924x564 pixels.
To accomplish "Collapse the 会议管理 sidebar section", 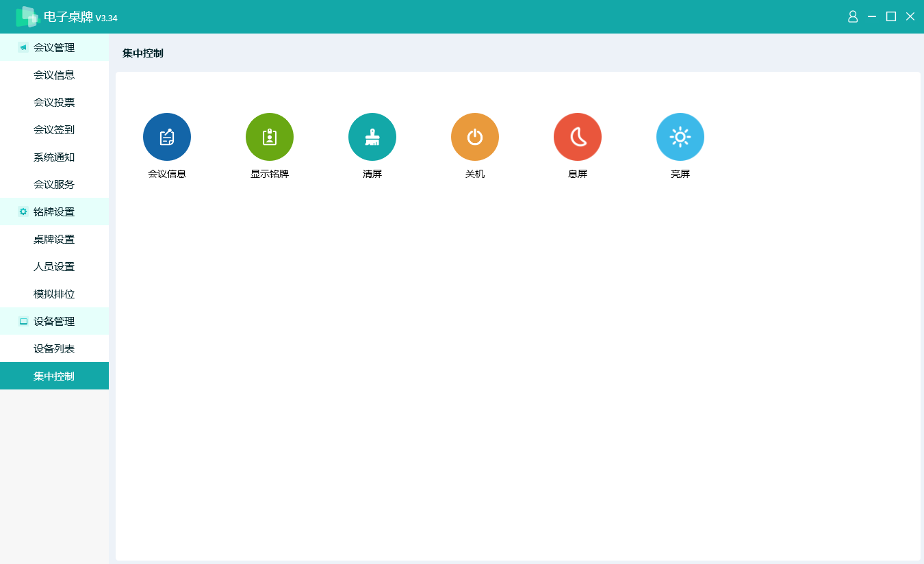I will coord(54,48).
